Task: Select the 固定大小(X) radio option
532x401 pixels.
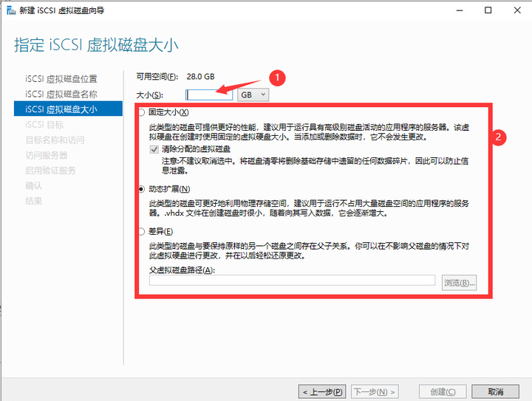Action: tap(141, 112)
